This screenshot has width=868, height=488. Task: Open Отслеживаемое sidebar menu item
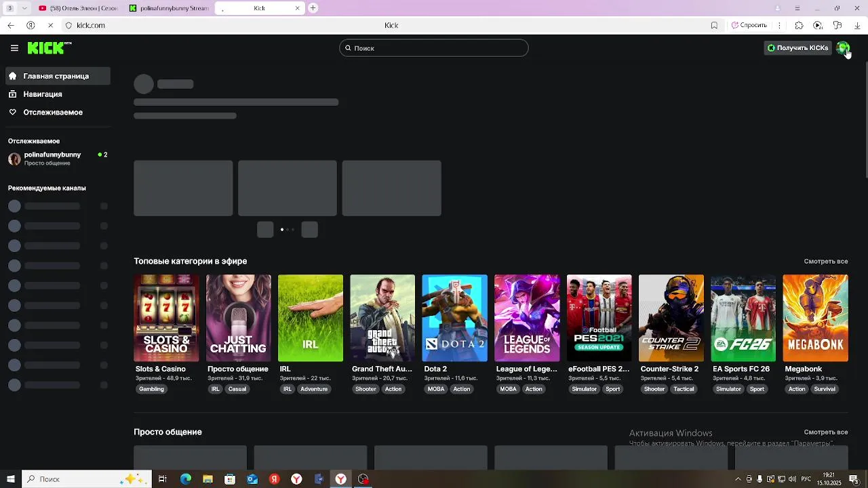point(58,113)
